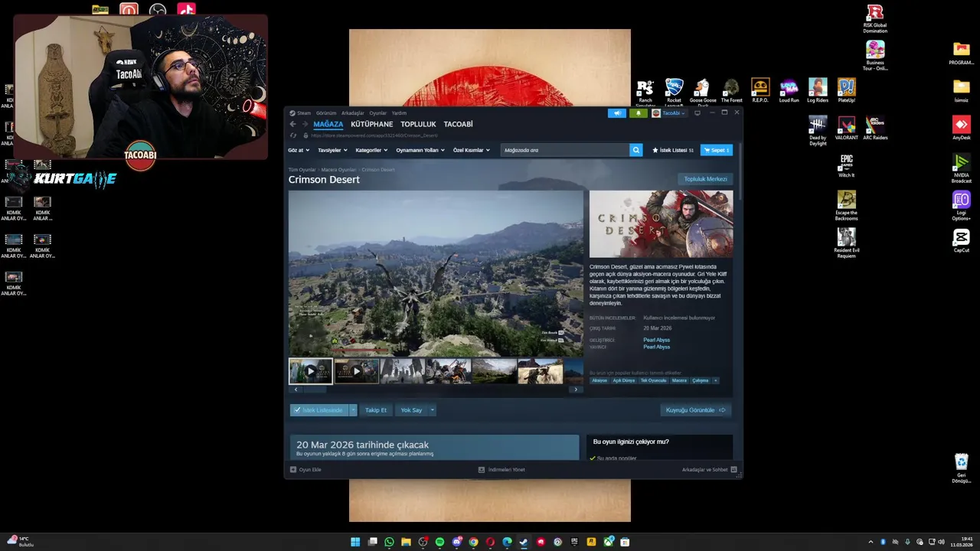This screenshot has width=980, height=551.
Task: Open Business Tour desktop icon
Action: tap(875, 55)
